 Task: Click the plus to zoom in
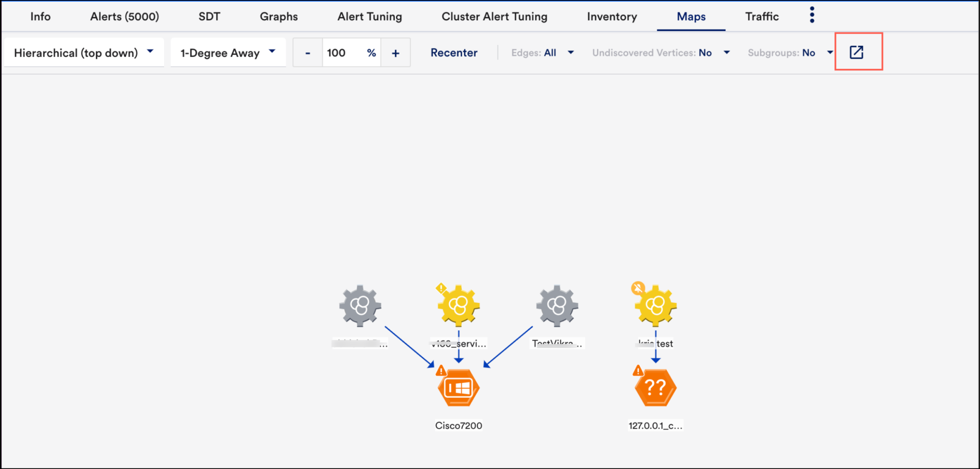395,53
